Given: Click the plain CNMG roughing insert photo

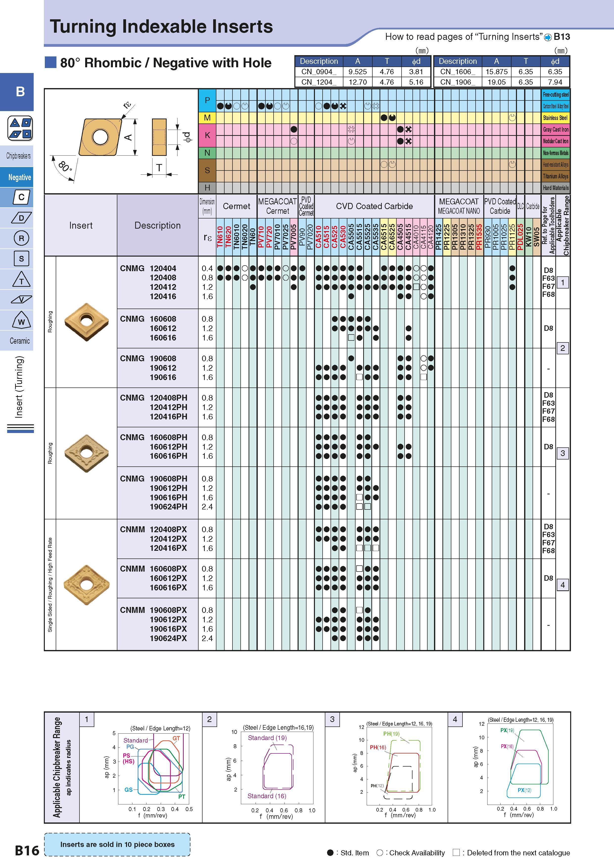Looking at the screenshot, I should pos(87,322).
